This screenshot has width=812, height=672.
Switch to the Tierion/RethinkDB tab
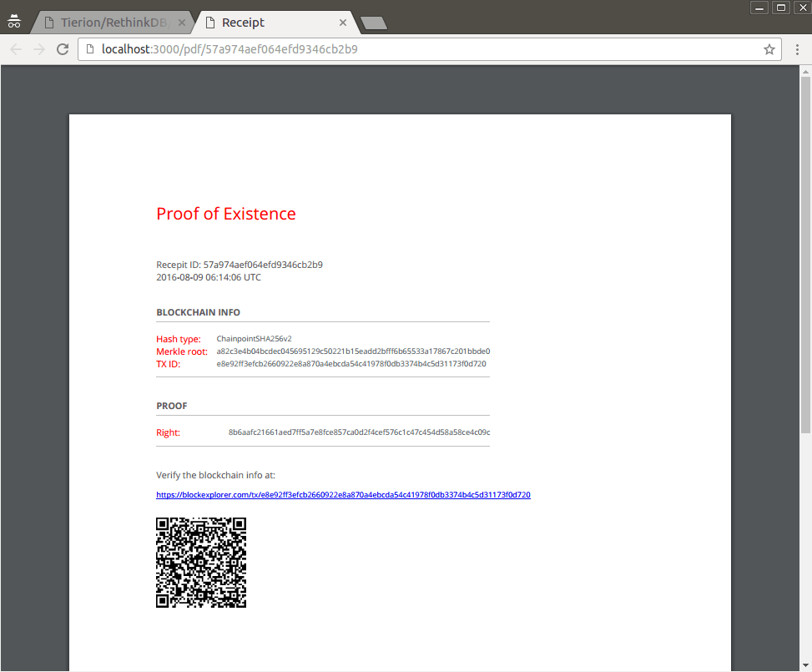click(108, 23)
